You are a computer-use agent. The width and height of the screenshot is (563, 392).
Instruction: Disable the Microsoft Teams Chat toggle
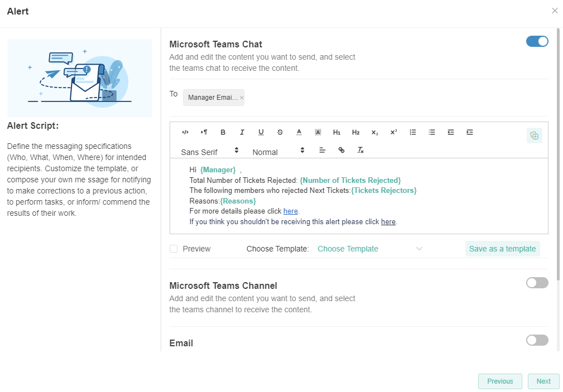pyautogui.click(x=537, y=41)
